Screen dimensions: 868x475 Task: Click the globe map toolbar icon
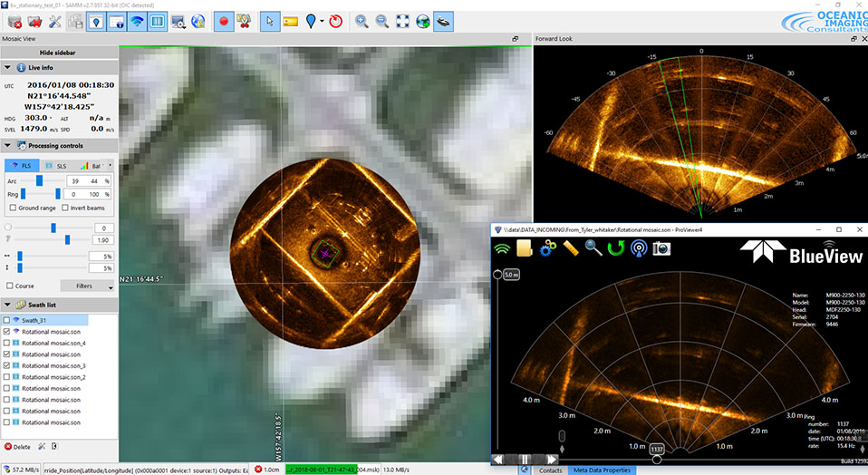[x=198, y=22]
